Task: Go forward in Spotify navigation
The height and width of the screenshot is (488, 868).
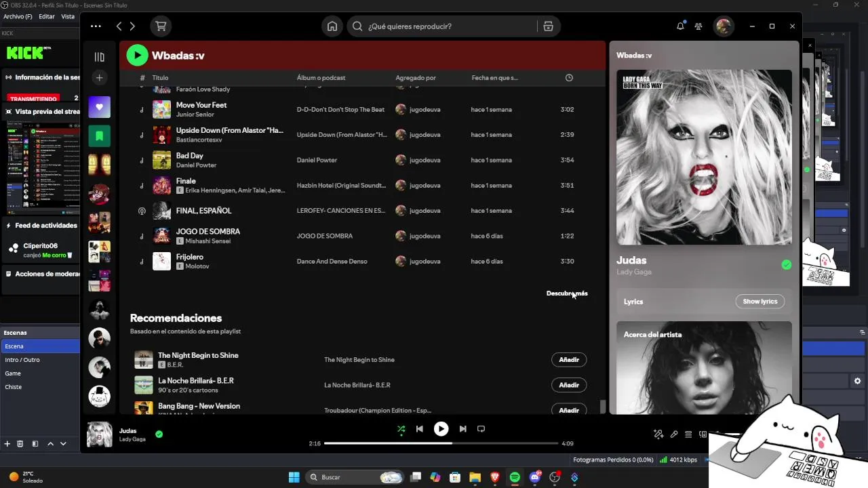Action: 132,26
